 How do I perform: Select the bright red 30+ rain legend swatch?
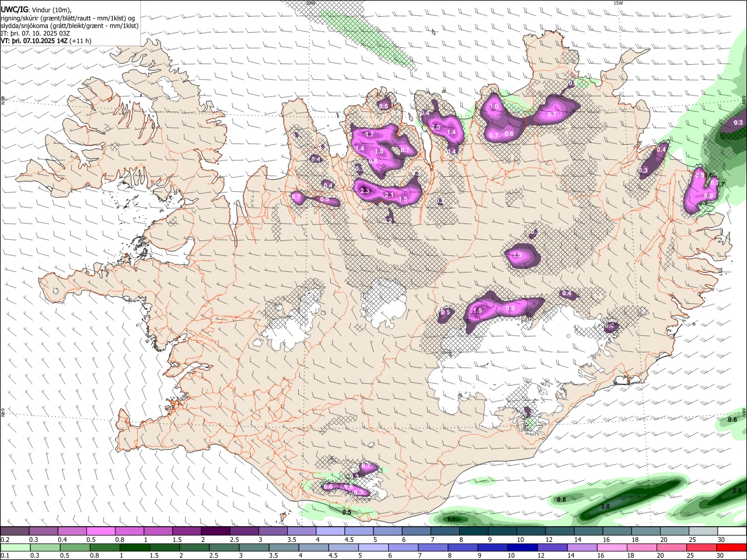tap(731, 547)
